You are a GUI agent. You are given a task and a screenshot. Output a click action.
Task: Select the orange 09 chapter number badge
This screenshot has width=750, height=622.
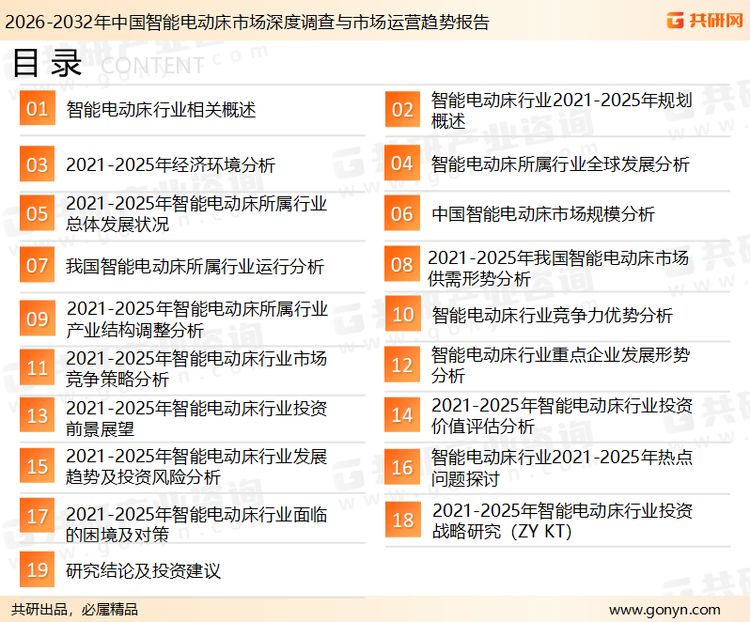[37, 318]
